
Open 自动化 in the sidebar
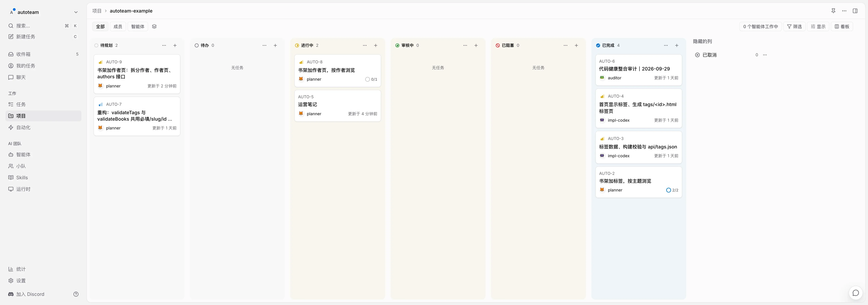click(43, 128)
